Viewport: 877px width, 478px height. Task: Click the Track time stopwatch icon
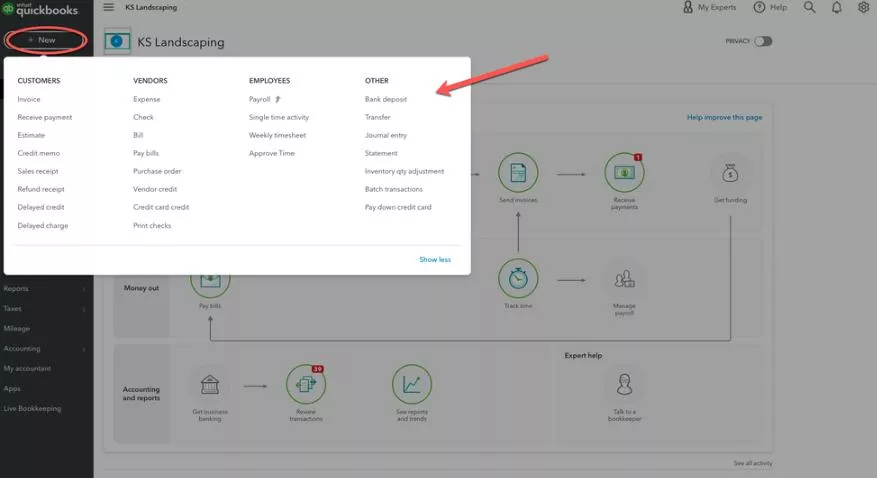pos(518,278)
